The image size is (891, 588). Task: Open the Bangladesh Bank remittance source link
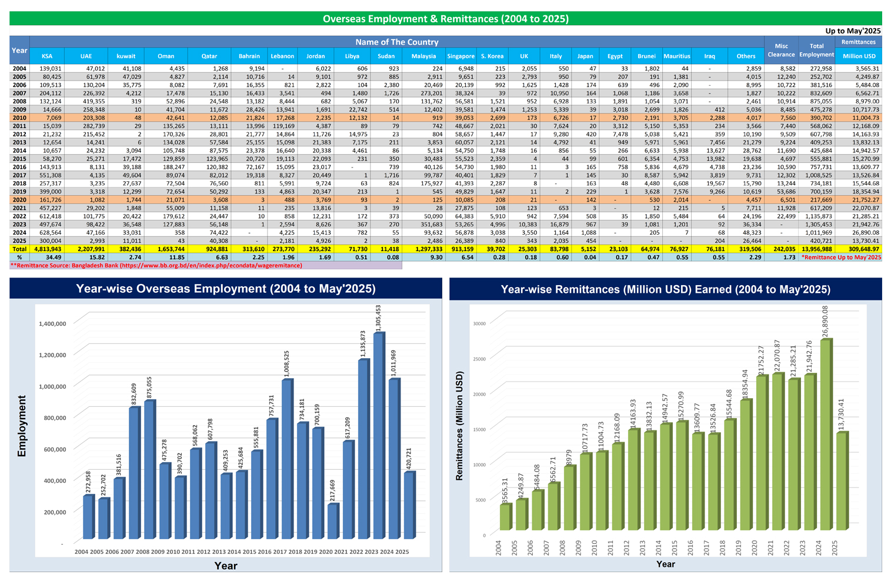[156, 266]
